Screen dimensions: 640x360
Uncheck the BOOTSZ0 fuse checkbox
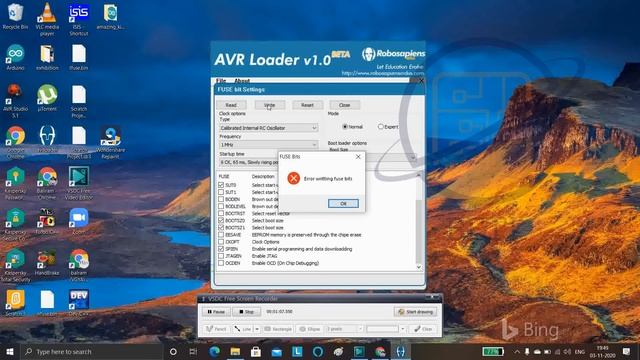(221, 220)
